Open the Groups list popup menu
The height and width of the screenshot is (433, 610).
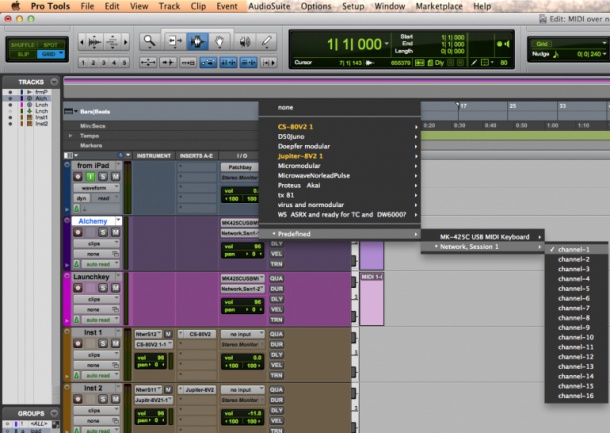54,413
